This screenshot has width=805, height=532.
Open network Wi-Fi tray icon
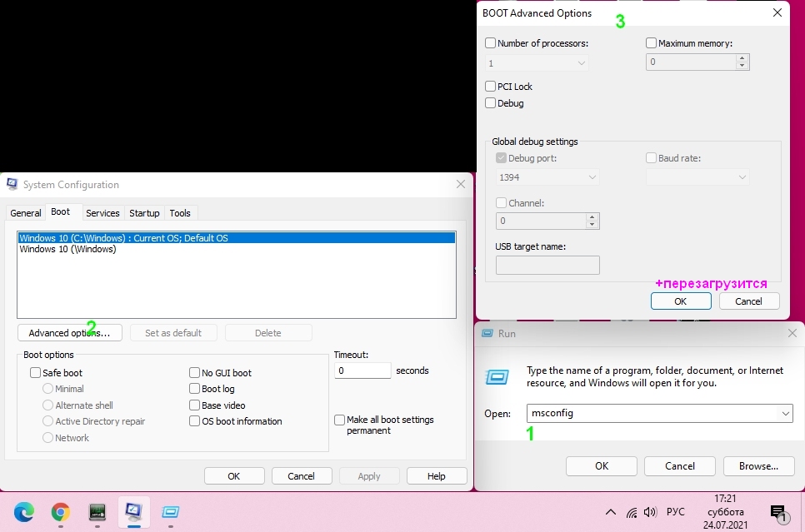(632, 512)
